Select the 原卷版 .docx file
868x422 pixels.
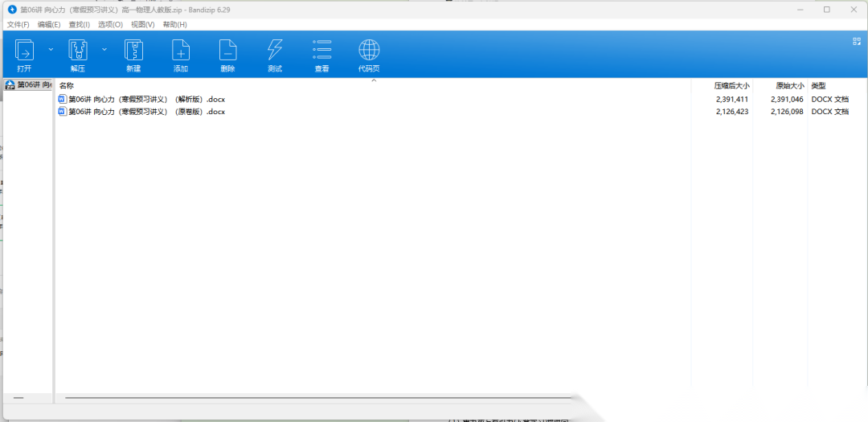pyautogui.click(x=146, y=112)
